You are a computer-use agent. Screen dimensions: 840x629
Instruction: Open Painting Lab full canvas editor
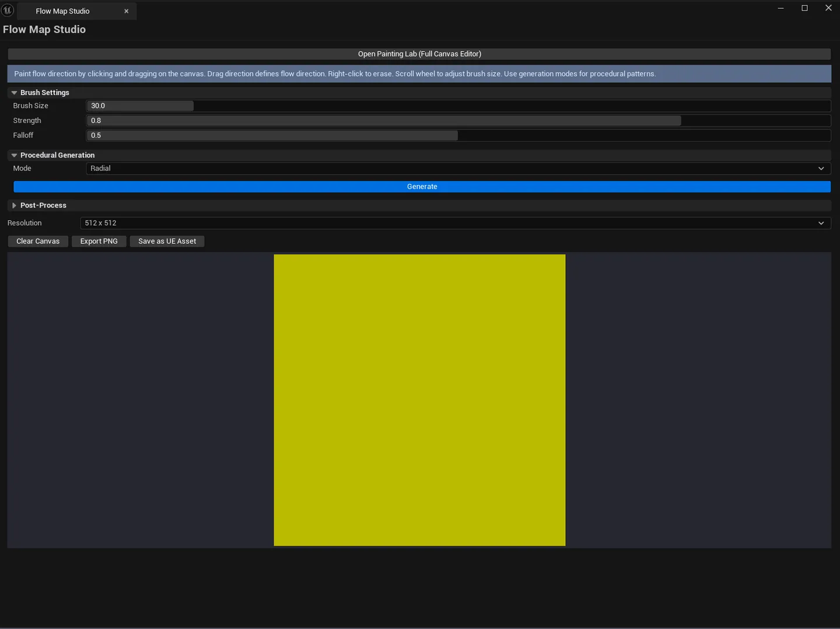pyautogui.click(x=419, y=54)
